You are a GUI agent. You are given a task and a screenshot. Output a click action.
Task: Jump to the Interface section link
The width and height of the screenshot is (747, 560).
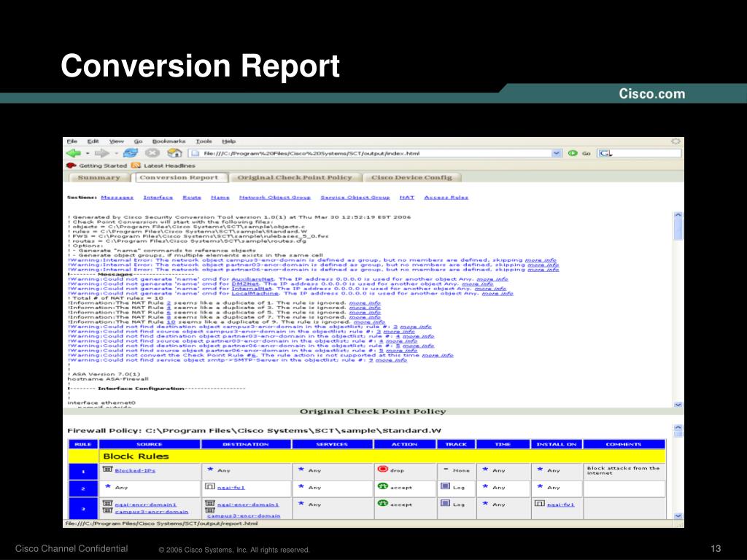pyautogui.click(x=158, y=197)
